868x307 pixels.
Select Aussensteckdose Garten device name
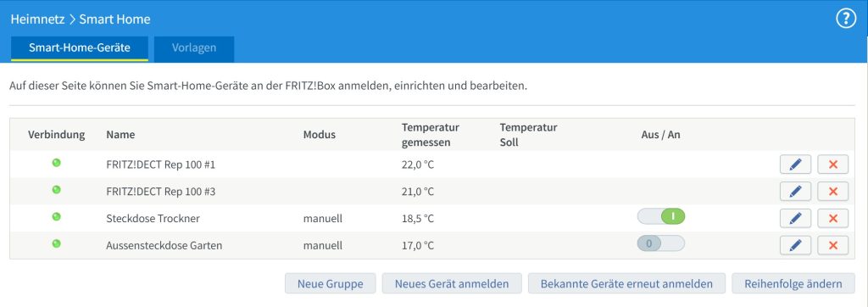click(164, 245)
